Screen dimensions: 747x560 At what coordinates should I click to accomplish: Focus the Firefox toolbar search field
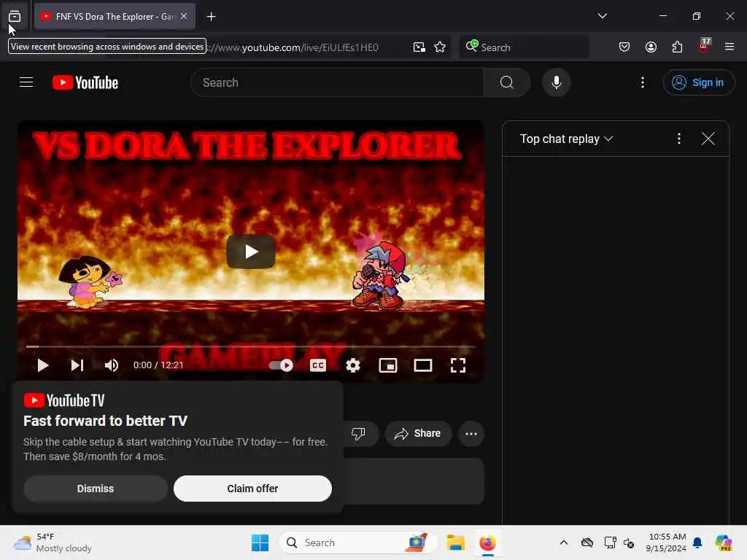tap(524, 47)
